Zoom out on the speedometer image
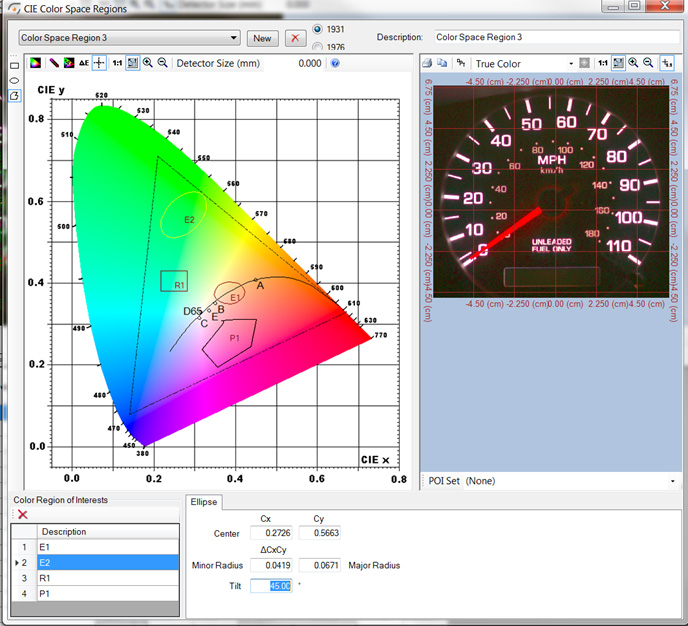The height and width of the screenshot is (626, 688). tap(648, 63)
